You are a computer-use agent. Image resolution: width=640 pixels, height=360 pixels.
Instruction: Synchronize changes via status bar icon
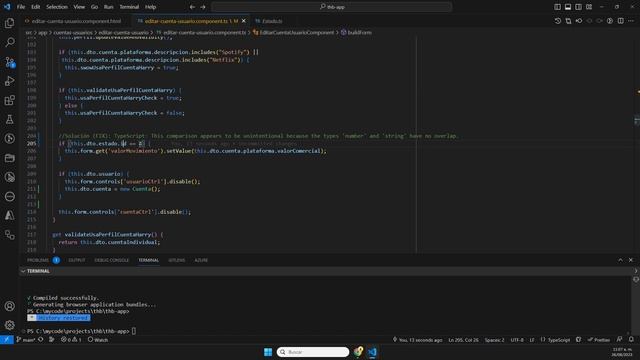(40, 340)
